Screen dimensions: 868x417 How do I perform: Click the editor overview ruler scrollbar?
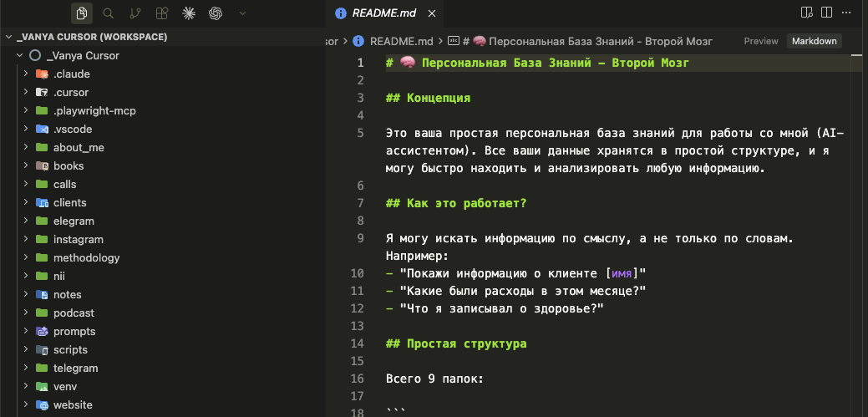[x=857, y=236]
